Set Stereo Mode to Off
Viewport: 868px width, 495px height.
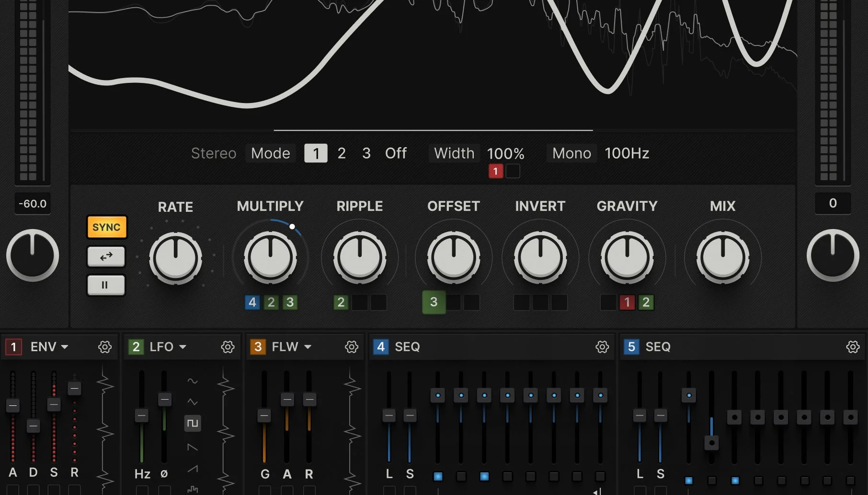pos(396,153)
